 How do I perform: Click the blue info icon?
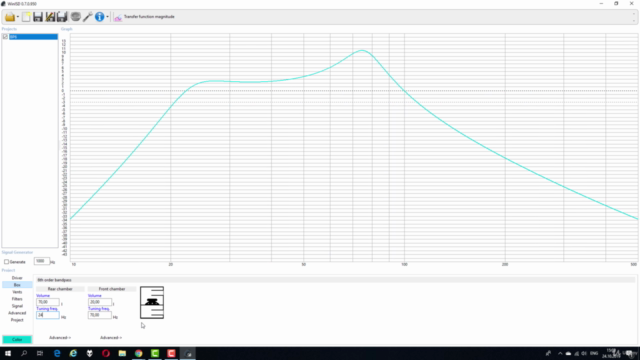[x=100, y=17]
